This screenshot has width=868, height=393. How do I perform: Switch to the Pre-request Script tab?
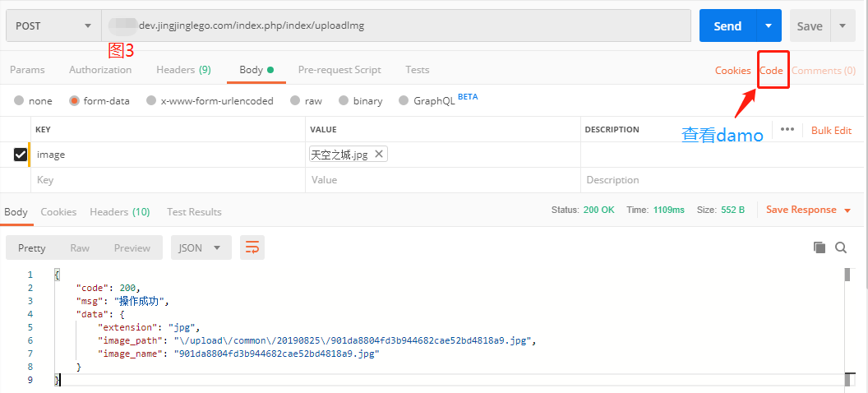click(339, 70)
